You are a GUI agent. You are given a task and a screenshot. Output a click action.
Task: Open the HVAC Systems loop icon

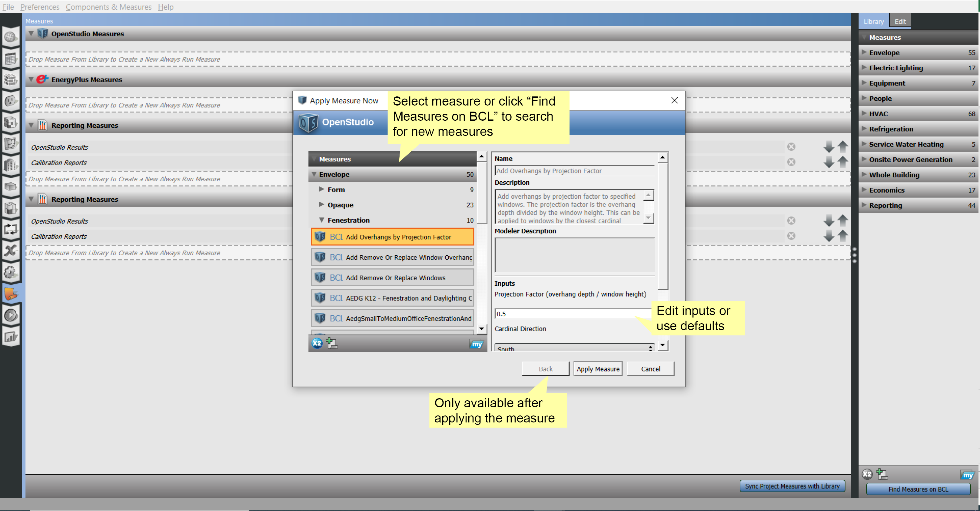11,229
